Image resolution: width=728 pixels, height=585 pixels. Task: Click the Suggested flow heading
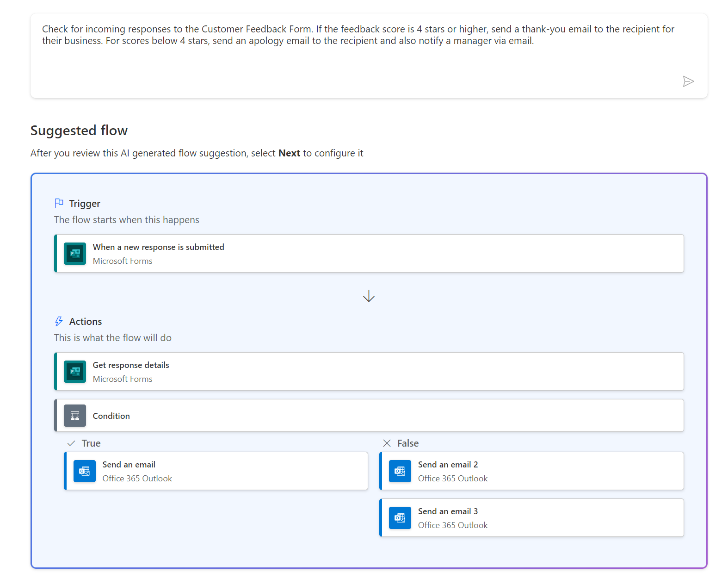click(79, 131)
